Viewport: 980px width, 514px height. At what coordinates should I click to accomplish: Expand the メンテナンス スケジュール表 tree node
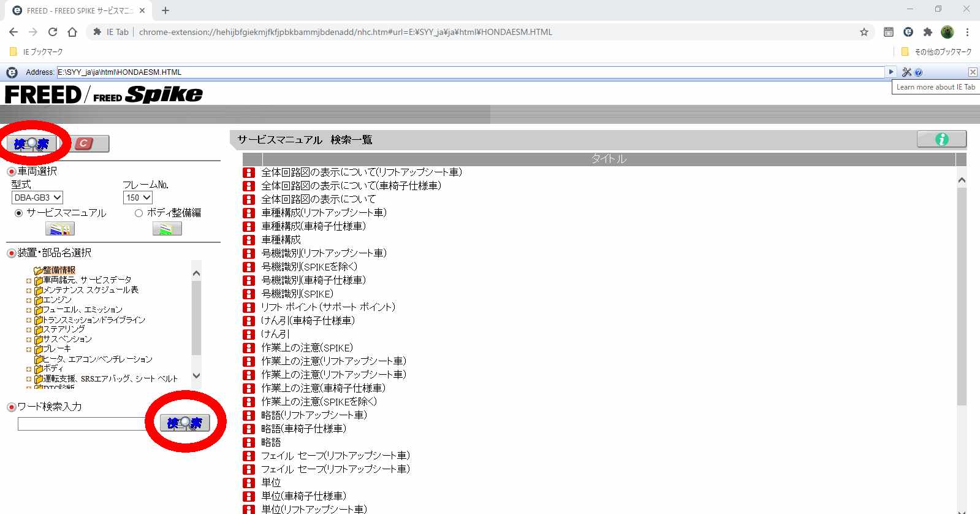(x=28, y=291)
